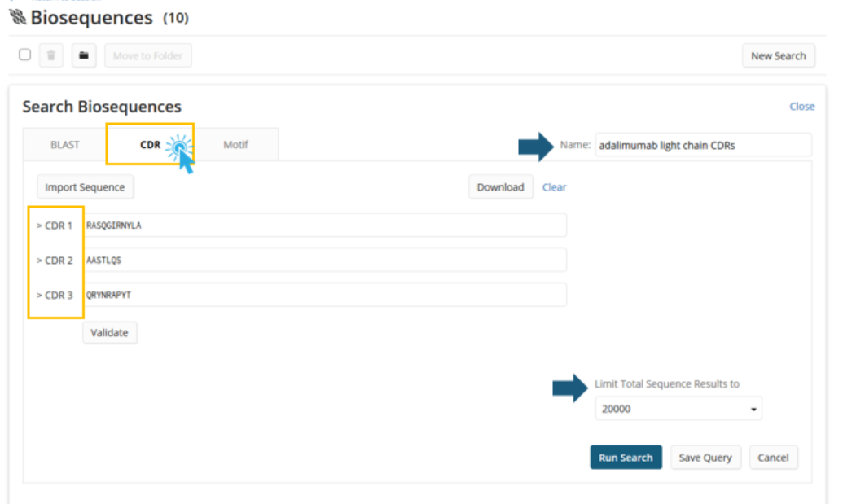Click the Biosequences DNA icon
The width and height of the screenshot is (843, 504).
tap(16, 17)
